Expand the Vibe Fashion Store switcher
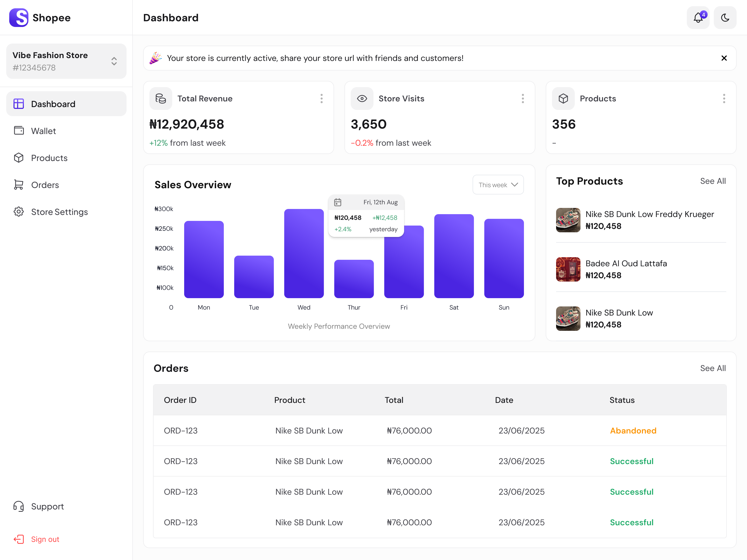Image resolution: width=747 pixels, height=560 pixels. coord(114,61)
